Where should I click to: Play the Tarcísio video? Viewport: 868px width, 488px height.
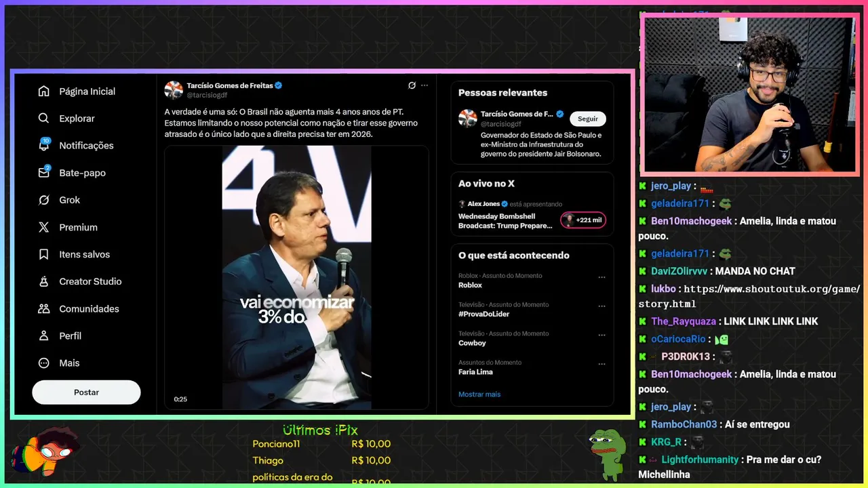coord(296,277)
